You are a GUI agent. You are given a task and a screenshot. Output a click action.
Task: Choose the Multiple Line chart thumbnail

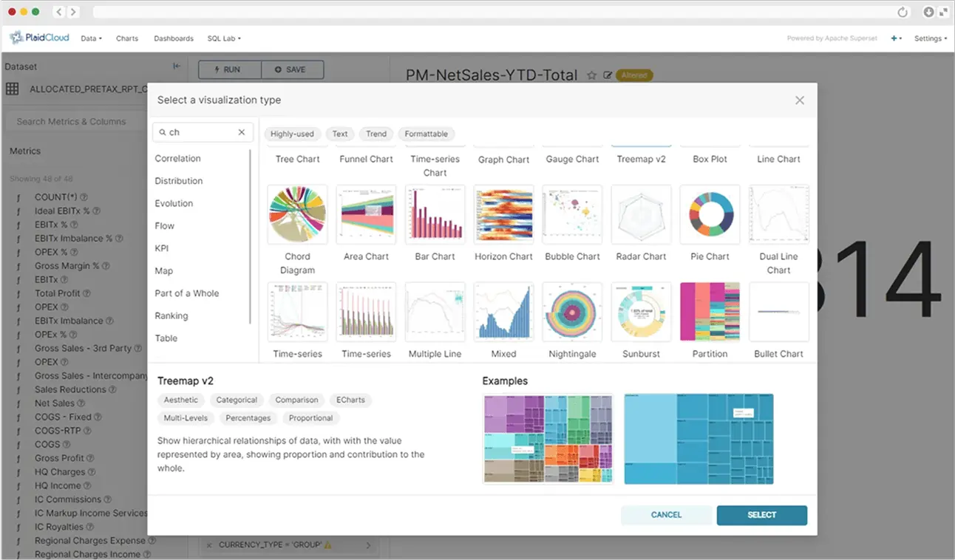coord(435,312)
